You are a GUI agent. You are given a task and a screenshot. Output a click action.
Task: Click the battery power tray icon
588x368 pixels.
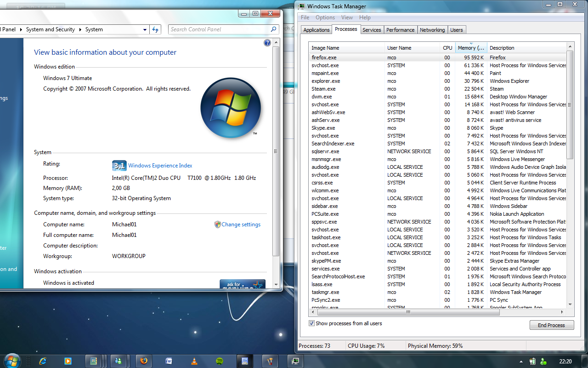tap(533, 362)
